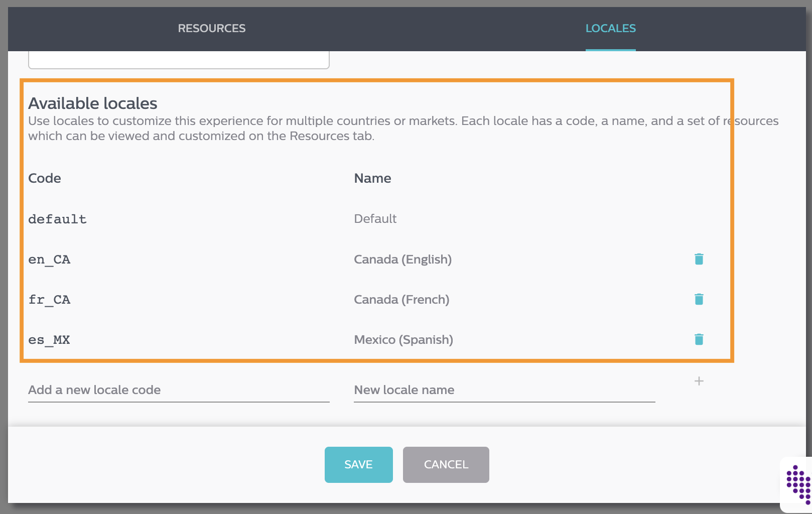Screen dimensions: 812x514
Task: Click the 'Name' column header
Action: click(372, 178)
